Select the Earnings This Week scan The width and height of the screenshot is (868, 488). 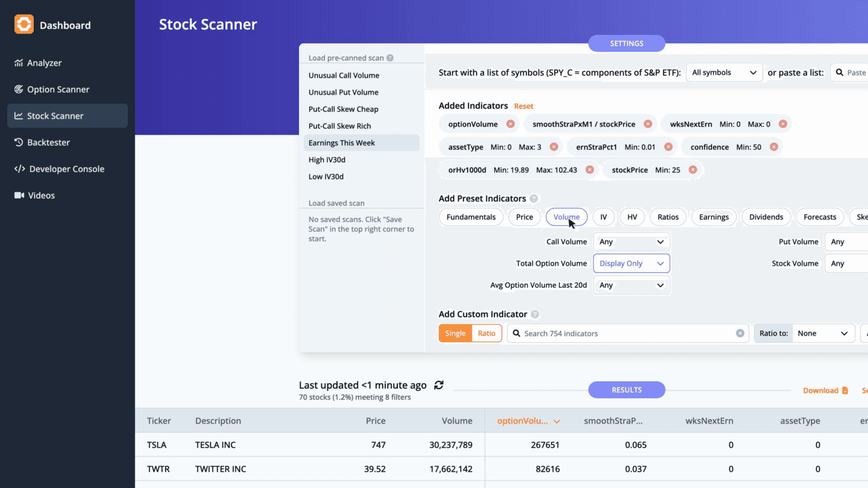[362, 143]
